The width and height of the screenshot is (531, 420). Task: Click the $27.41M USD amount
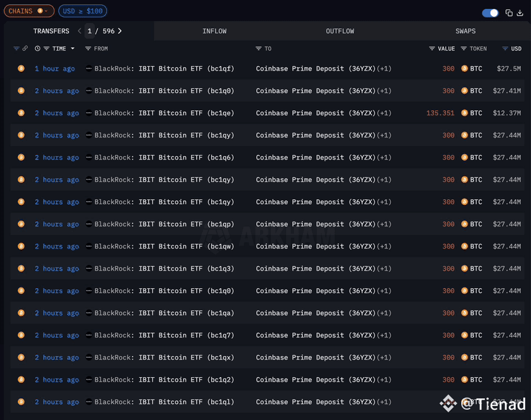tap(507, 91)
